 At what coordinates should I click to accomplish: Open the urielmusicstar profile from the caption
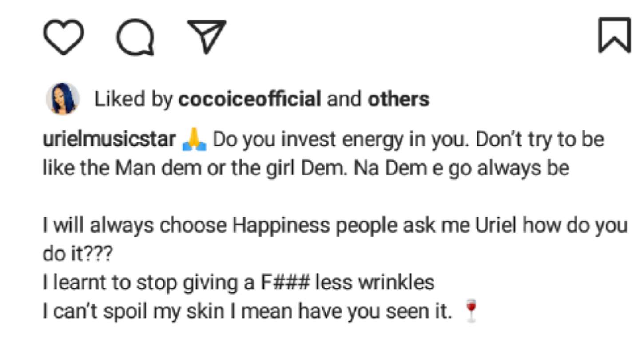tap(109, 140)
